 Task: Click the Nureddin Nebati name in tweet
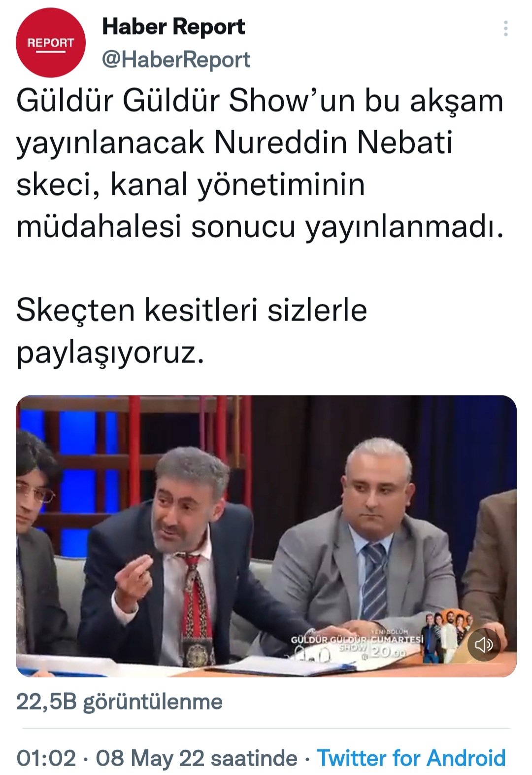click(333, 142)
